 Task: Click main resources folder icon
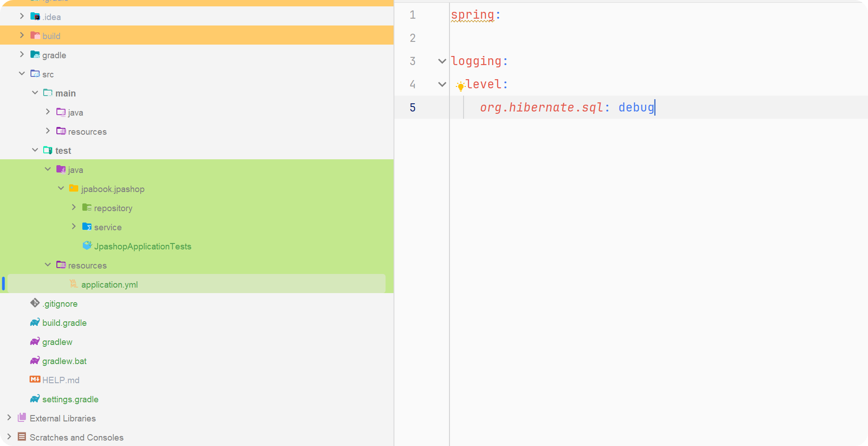tap(61, 131)
